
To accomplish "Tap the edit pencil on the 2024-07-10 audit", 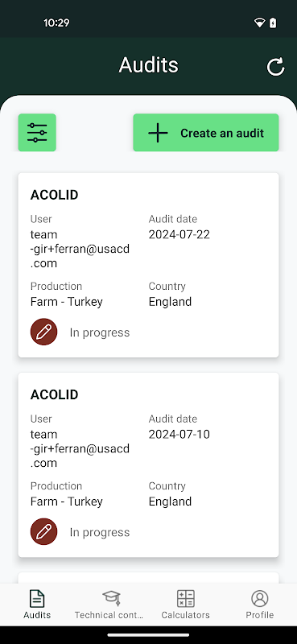I will (x=44, y=531).
